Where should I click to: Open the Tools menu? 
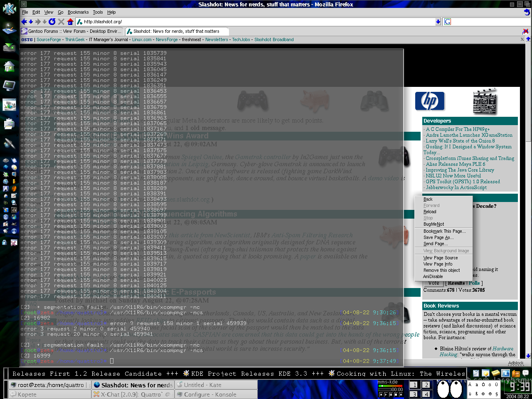pyautogui.click(x=98, y=12)
